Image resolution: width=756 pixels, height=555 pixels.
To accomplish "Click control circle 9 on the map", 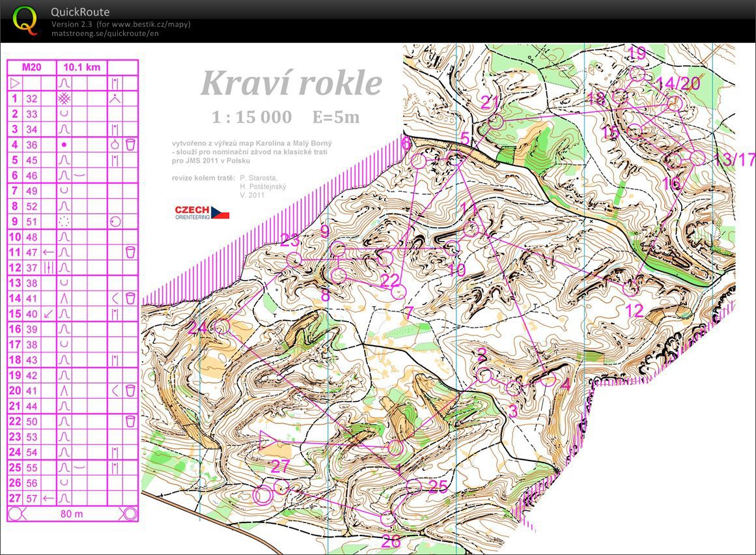I will 338,249.
